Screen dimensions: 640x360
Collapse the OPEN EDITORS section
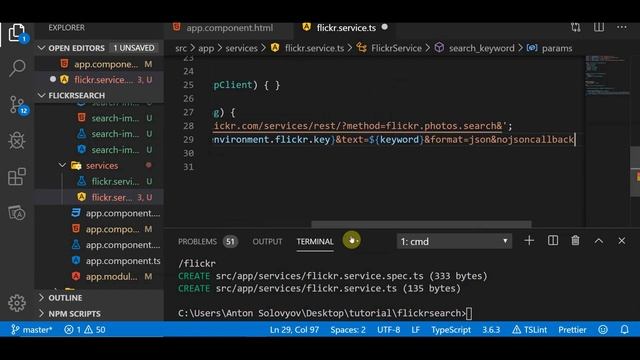(x=98, y=48)
